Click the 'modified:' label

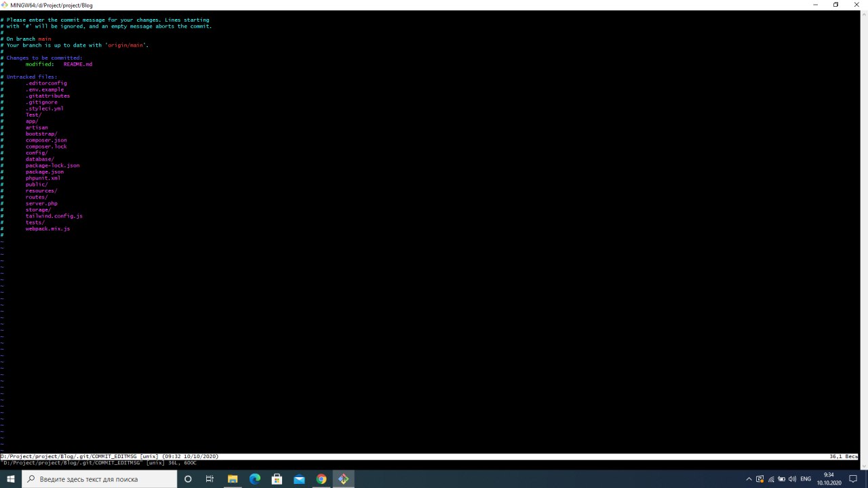coord(40,64)
